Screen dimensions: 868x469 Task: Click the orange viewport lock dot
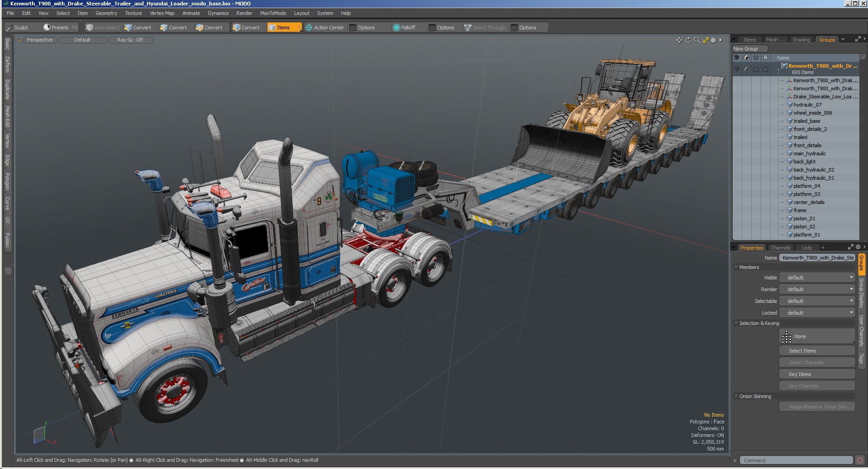point(19,40)
